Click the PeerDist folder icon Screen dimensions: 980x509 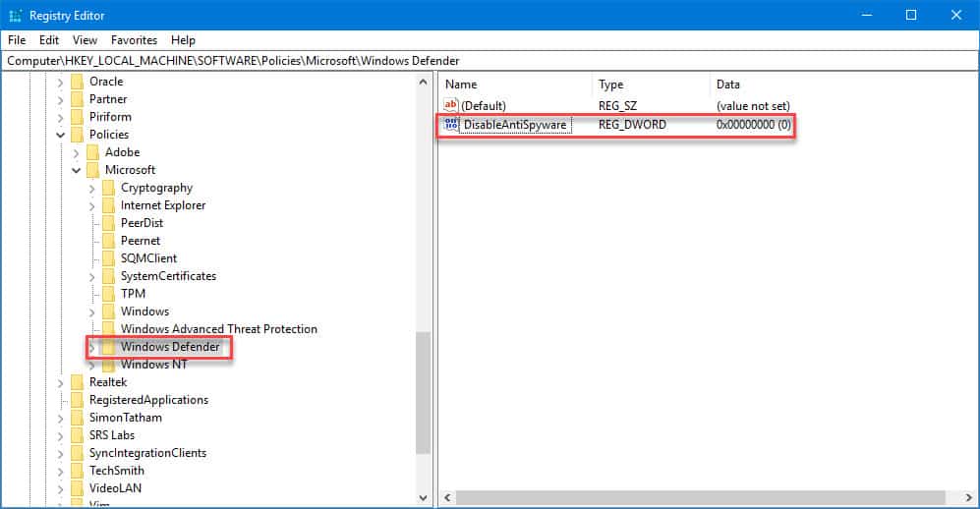[x=109, y=223]
